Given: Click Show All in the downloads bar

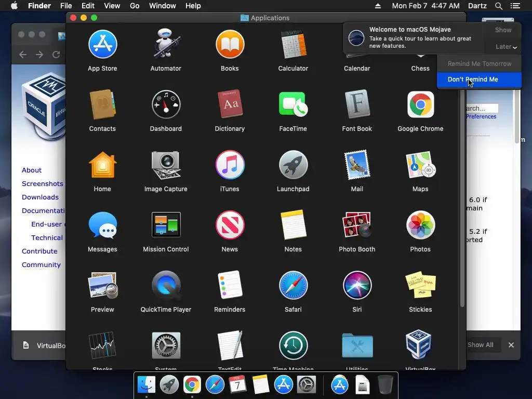Looking at the screenshot, I should [x=480, y=345].
